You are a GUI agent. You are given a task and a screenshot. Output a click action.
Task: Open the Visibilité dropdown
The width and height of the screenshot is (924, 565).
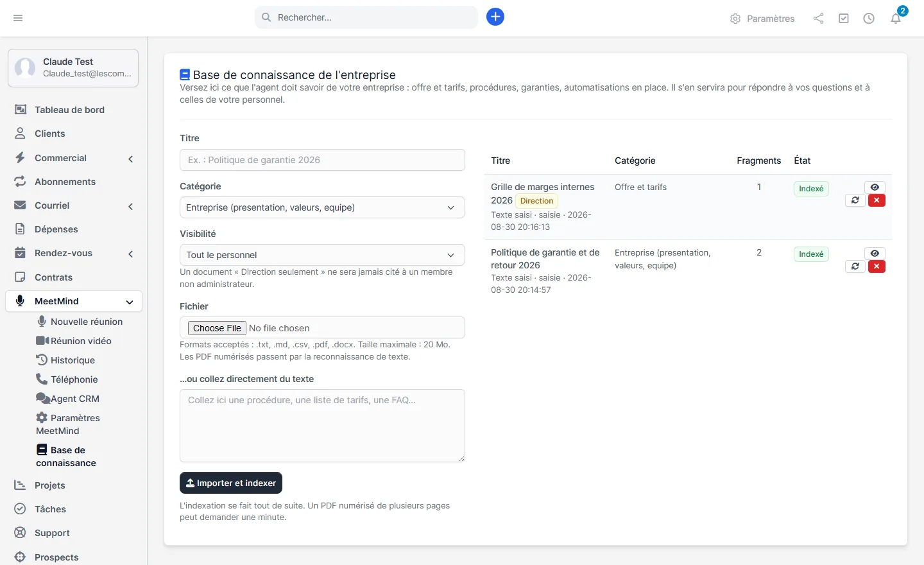322,255
